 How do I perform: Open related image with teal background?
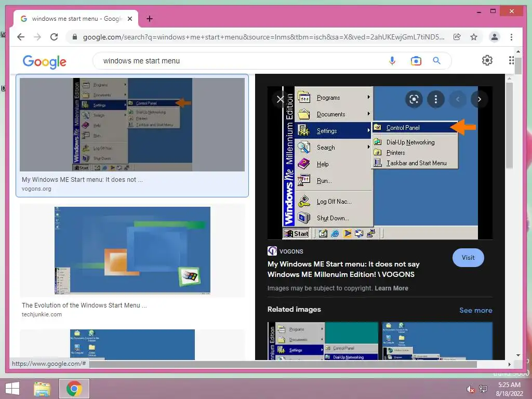tap(323, 341)
